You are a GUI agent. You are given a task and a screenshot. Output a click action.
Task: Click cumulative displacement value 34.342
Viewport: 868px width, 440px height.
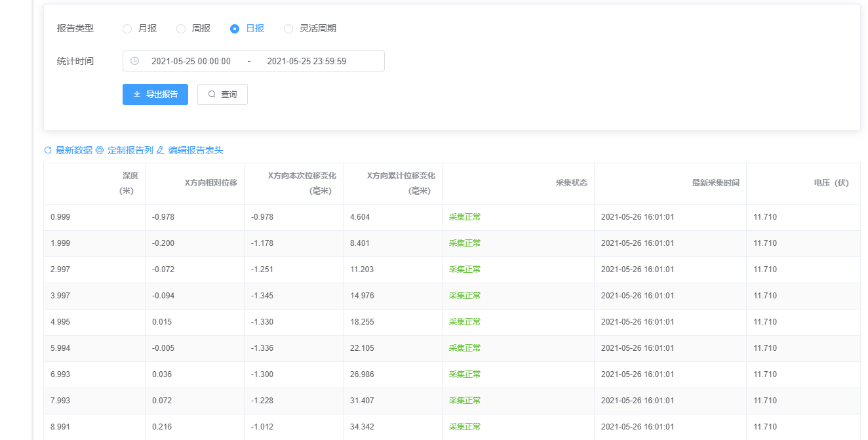coord(362,427)
